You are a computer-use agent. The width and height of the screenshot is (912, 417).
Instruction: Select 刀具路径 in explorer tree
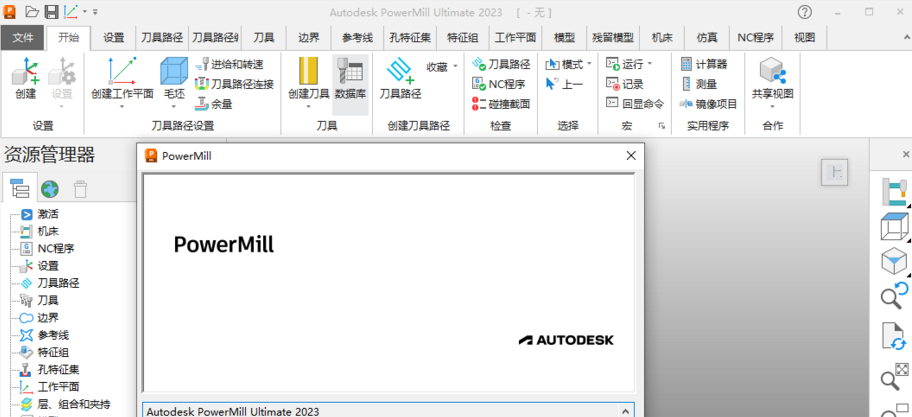coord(49,283)
